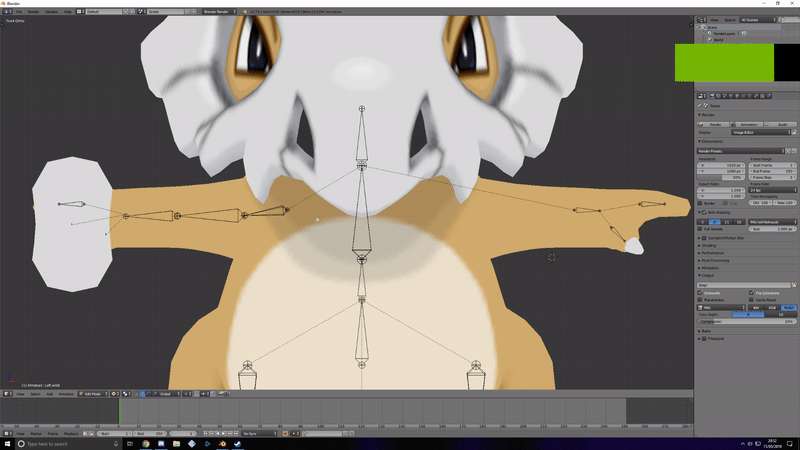
Task: Enable the Cache Result checkbox
Action: pyautogui.click(x=752, y=300)
